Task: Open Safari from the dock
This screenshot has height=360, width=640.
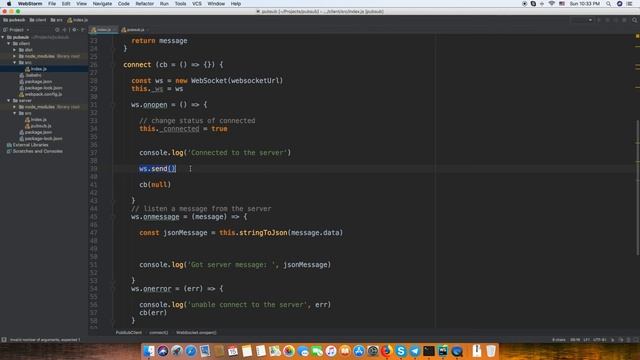Action: point(191,351)
